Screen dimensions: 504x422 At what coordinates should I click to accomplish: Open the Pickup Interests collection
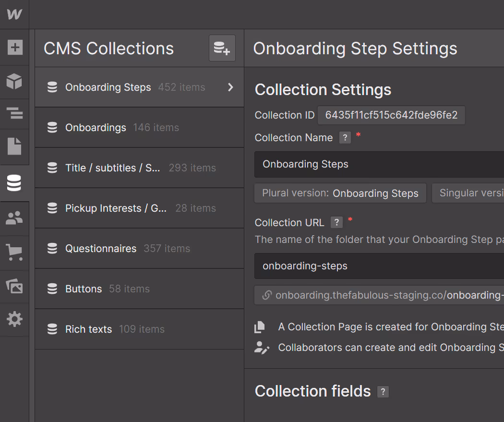139,208
